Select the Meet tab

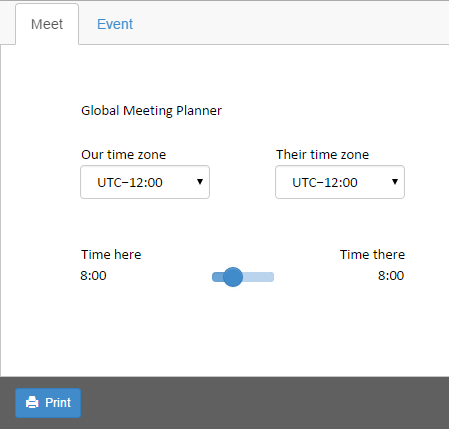point(47,24)
